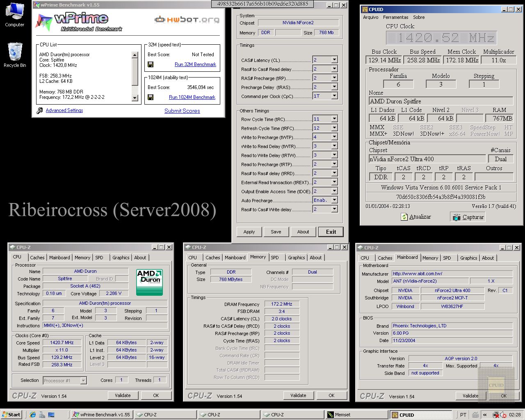Open the Sobre menu in CPUID
Viewport: 525px width, 420px height.
coord(419,17)
